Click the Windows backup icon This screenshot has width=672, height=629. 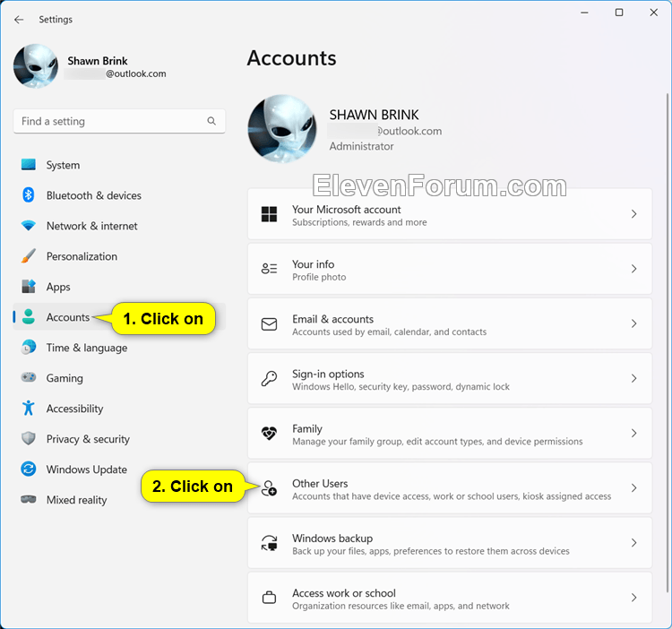coord(269,543)
